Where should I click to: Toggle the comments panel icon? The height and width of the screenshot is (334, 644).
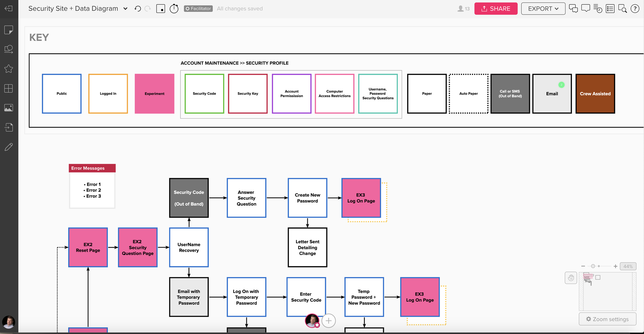(x=586, y=9)
